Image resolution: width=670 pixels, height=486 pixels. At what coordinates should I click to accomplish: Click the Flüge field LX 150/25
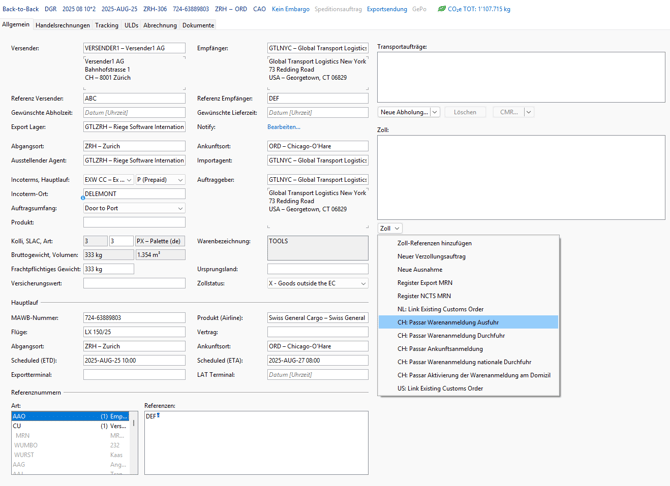(134, 332)
